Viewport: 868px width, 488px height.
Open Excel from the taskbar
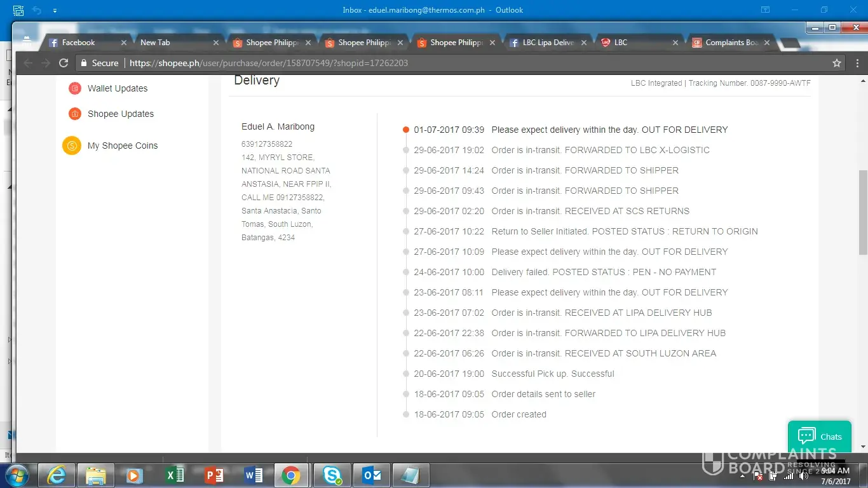click(x=174, y=475)
